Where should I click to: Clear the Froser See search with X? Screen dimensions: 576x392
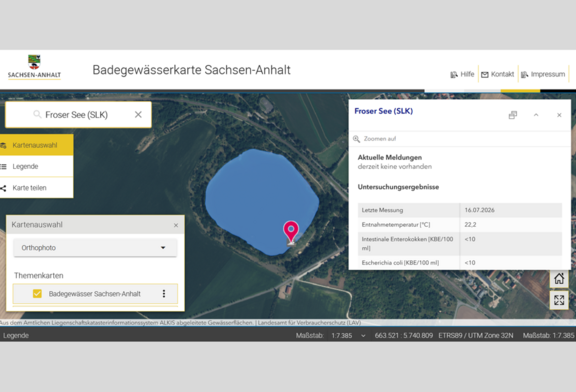pyautogui.click(x=138, y=115)
